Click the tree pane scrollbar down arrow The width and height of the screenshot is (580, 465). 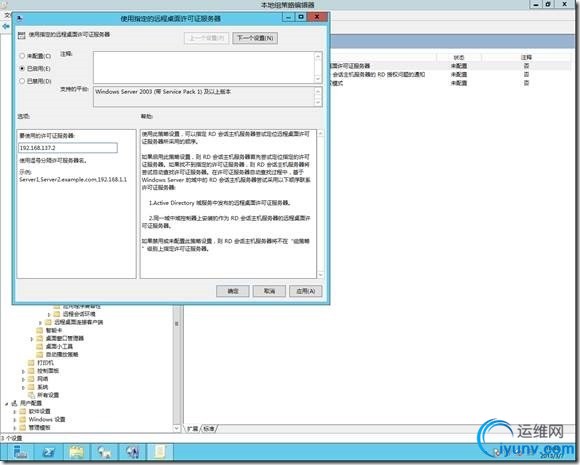click(176, 428)
